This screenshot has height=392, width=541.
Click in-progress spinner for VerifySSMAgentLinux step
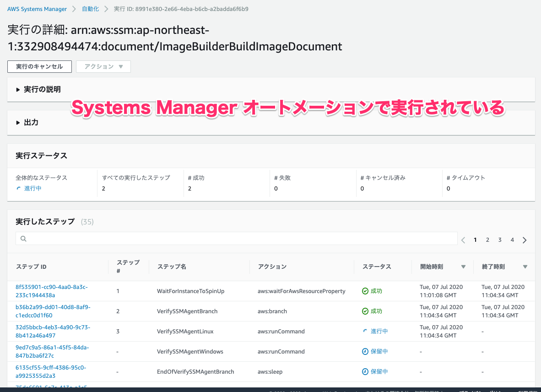coord(365,331)
